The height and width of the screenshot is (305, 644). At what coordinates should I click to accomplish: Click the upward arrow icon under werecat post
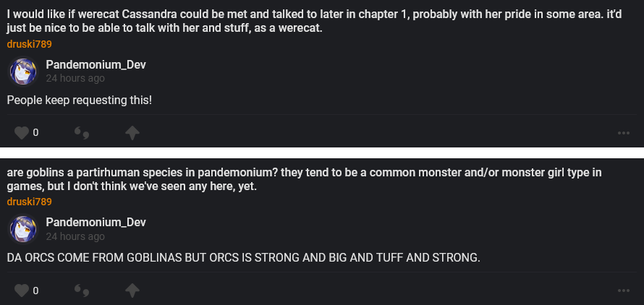[x=132, y=132]
